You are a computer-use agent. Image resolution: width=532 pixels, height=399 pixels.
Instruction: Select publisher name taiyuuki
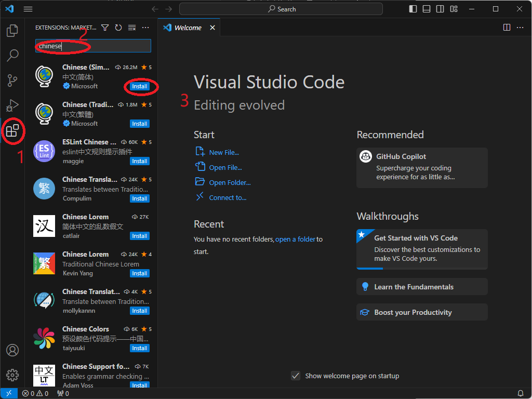click(74, 348)
